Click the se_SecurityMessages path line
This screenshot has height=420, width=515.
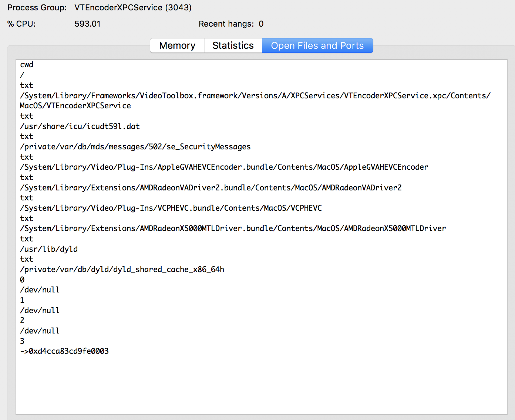(x=135, y=147)
